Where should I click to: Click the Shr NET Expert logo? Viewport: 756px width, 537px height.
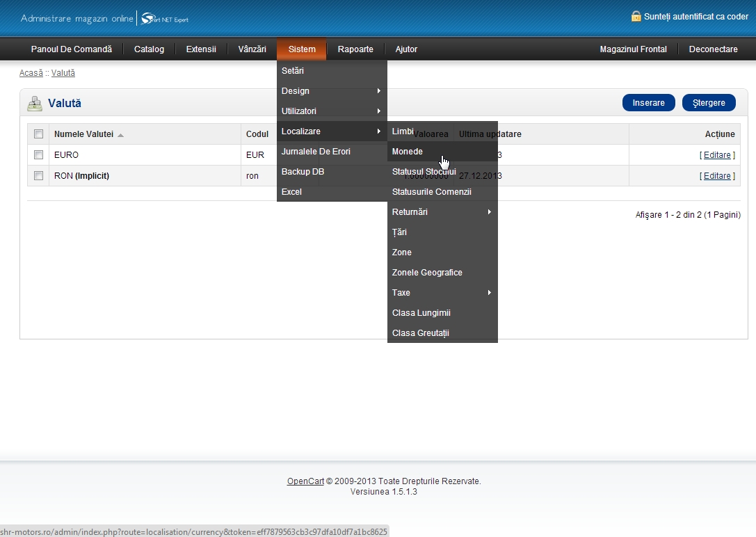(x=164, y=19)
